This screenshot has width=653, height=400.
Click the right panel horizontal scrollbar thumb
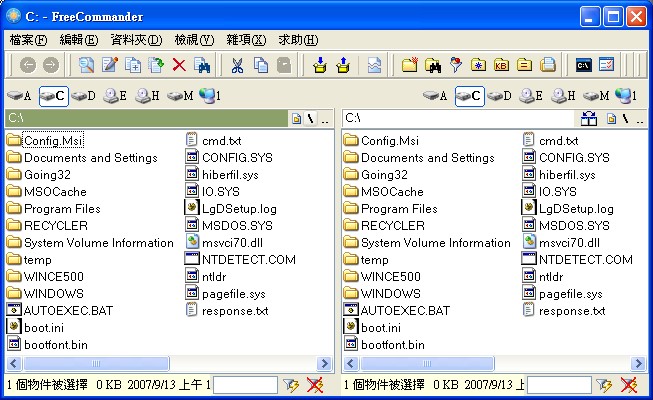[x=427, y=364]
